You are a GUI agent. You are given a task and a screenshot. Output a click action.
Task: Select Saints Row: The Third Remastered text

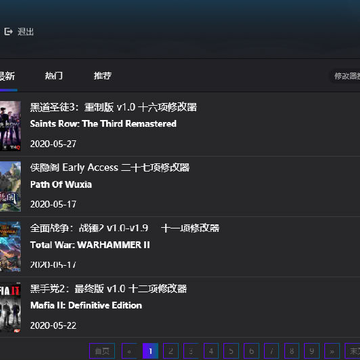point(103,124)
